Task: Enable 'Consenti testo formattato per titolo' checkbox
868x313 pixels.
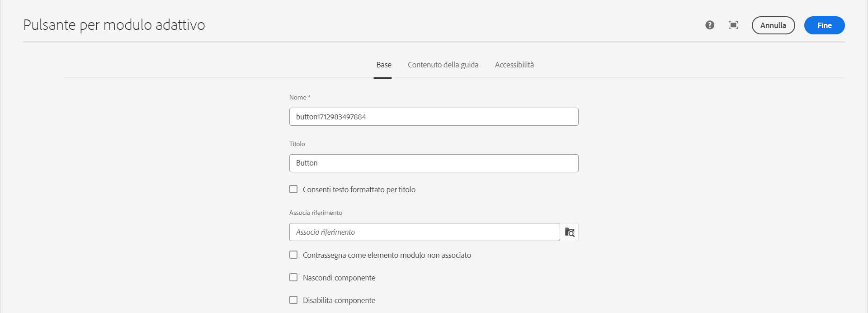Action: pos(293,189)
